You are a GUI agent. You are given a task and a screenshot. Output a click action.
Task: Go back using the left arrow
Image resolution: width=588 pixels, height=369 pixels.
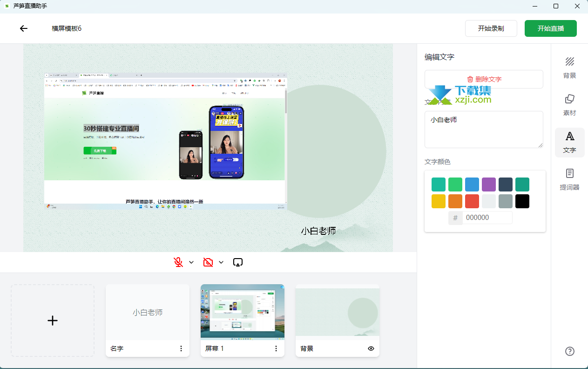point(24,28)
